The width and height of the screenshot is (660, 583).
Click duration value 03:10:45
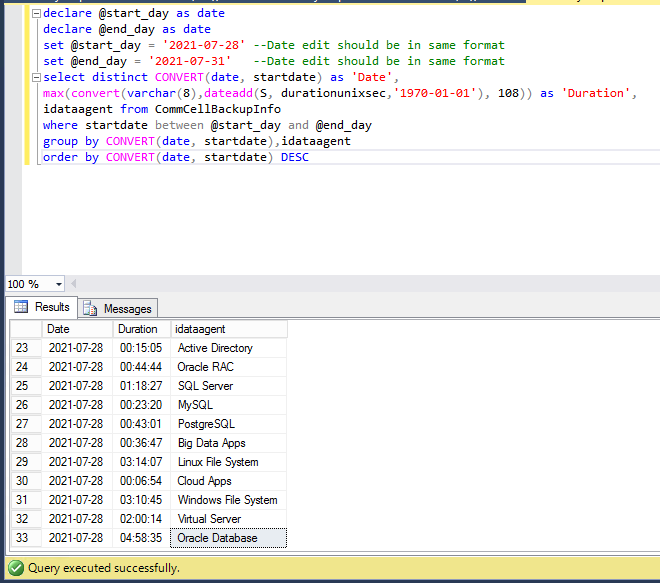pyautogui.click(x=141, y=500)
